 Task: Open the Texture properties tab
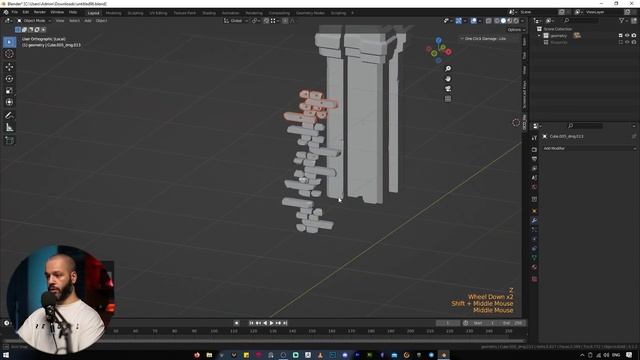(x=534, y=279)
